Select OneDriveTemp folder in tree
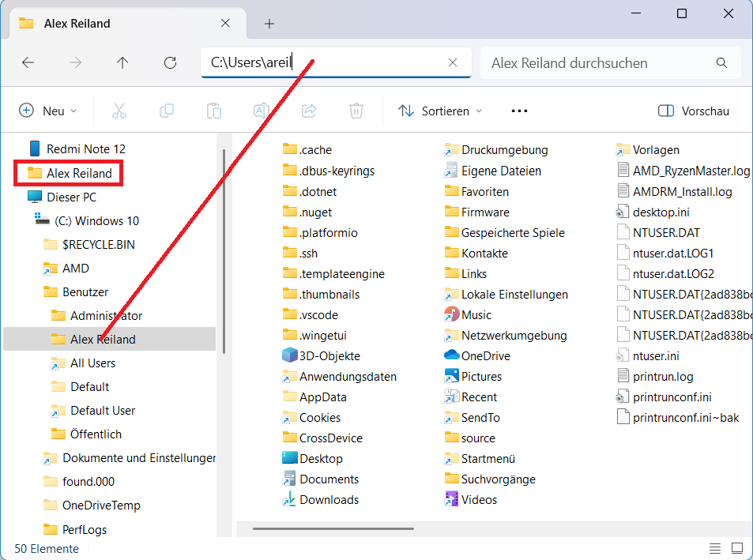This screenshot has width=753, height=560. tap(92, 506)
